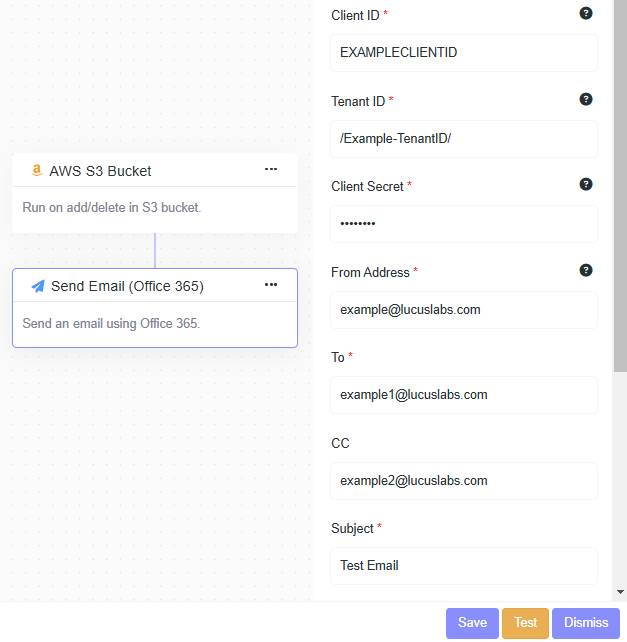Dismiss the configuration panel
Screen dimensions: 627x642
pos(586,622)
